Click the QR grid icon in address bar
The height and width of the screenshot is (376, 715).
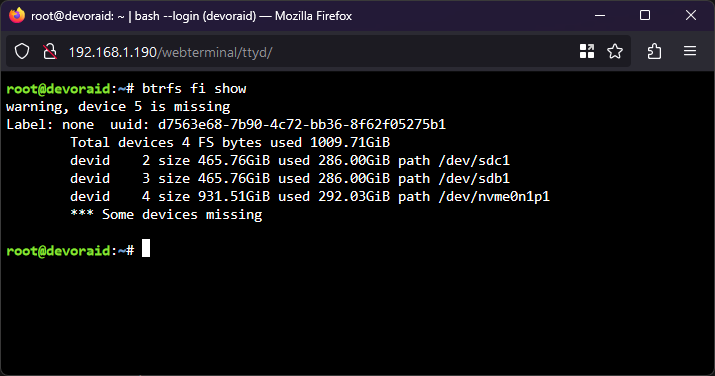click(586, 52)
